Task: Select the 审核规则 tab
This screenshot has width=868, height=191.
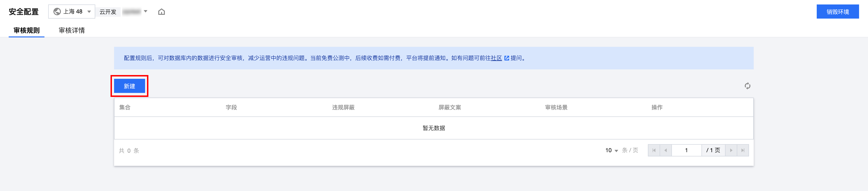Action: (x=27, y=30)
